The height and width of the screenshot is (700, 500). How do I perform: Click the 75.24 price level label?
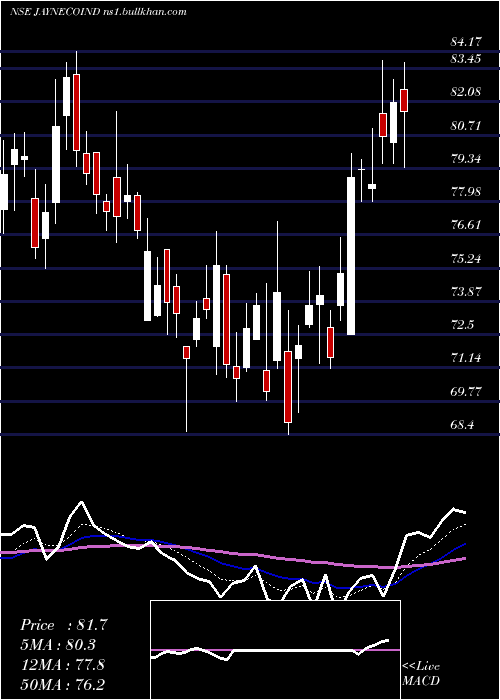(x=466, y=258)
